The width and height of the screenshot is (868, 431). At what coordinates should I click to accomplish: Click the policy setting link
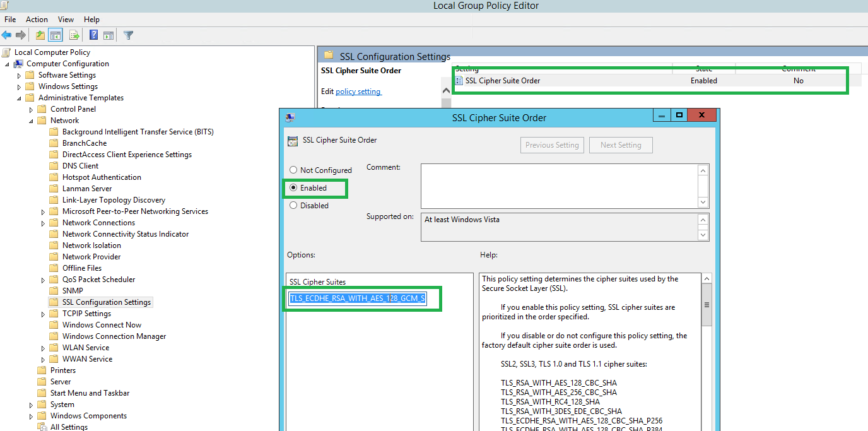click(358, 92)
